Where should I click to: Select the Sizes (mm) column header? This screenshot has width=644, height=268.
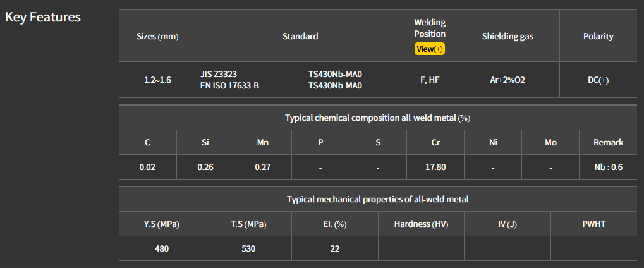(x=157, y=36)
